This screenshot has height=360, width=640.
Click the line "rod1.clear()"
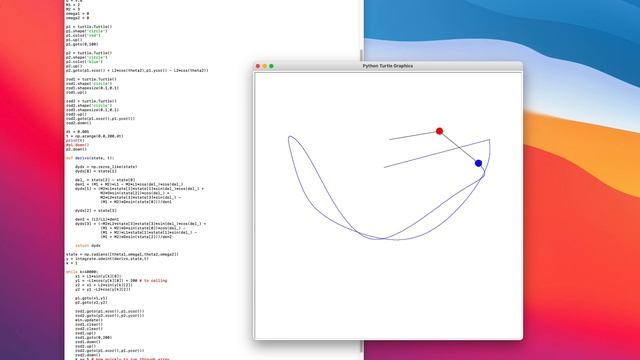[x=89, y=324]
